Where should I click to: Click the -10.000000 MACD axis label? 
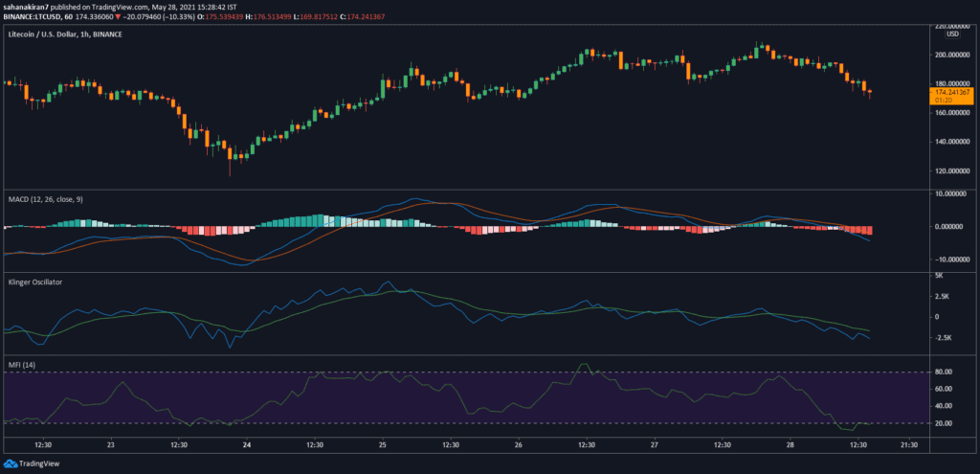pos(953,259)
